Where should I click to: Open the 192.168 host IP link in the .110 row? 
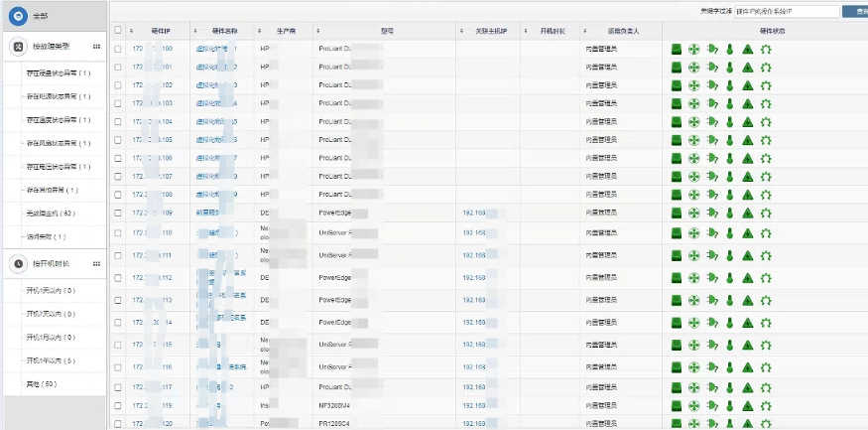click(x=474, y=233)
